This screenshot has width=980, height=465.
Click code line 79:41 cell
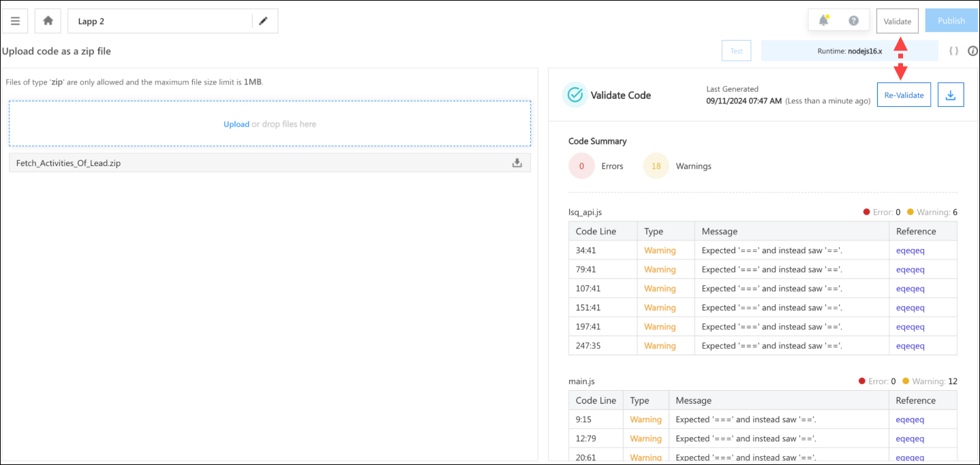click(x=603, y=270)
